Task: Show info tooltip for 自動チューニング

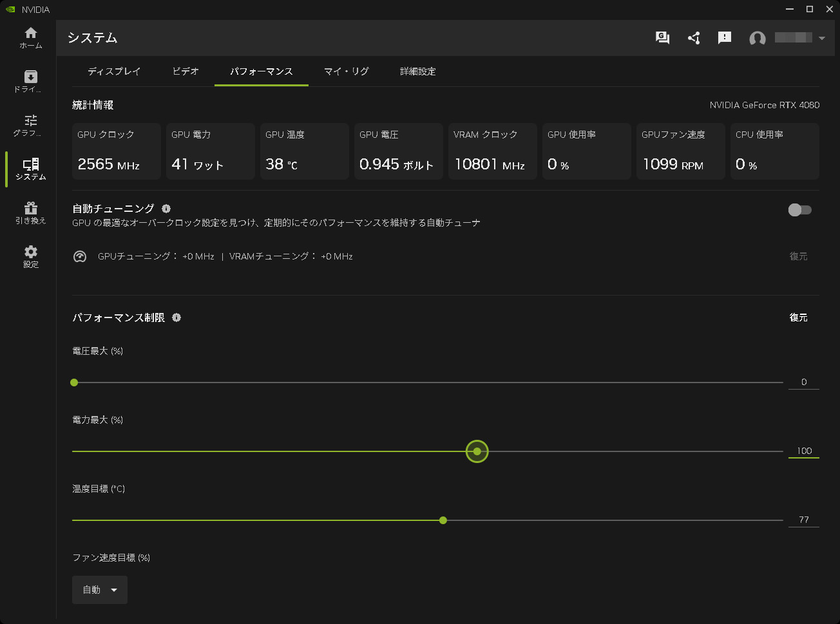Action: click(x=166, y=209)
